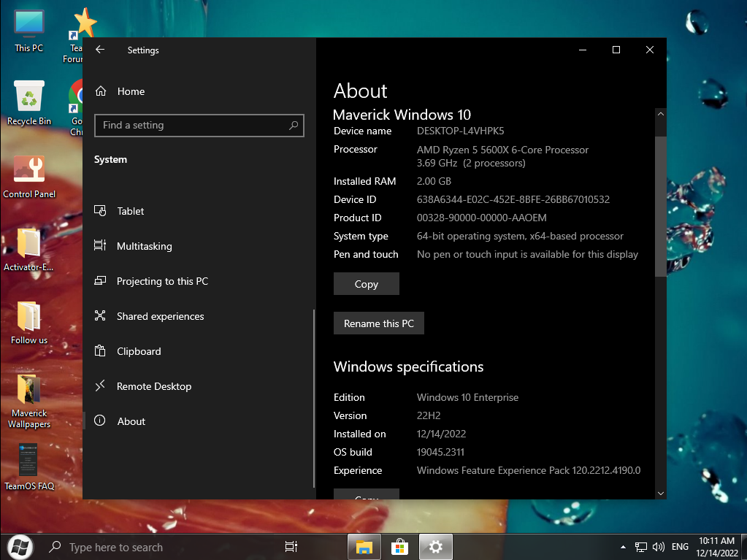Screen dimensions: 747x560
Task: Click the scroll-down arrow of About page
Action: tap(661, 494)
